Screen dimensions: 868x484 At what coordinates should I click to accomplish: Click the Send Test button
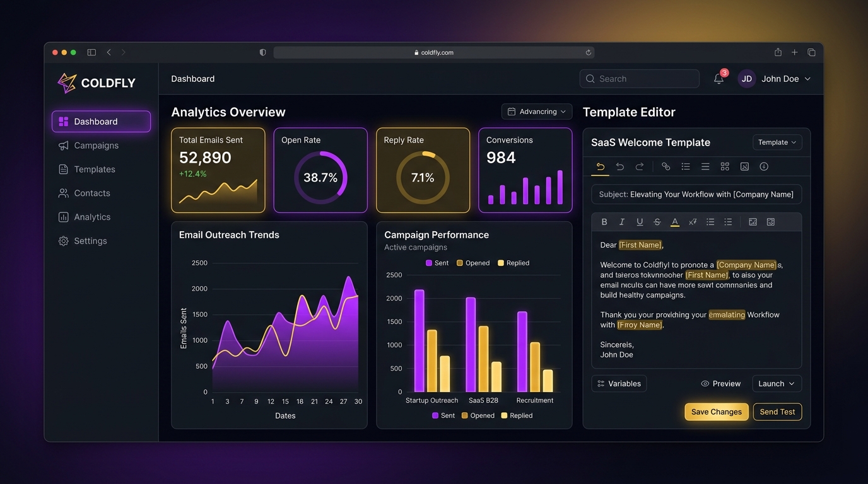pos(777,412)
